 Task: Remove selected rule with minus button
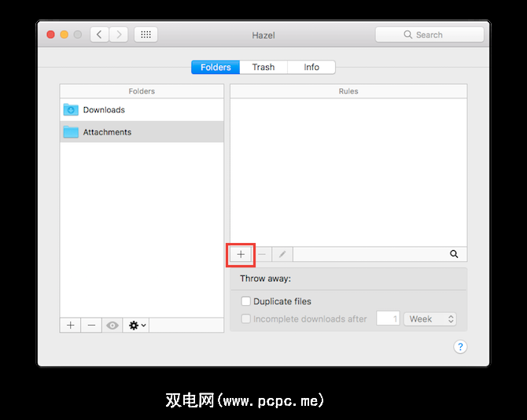pos(262,254)
